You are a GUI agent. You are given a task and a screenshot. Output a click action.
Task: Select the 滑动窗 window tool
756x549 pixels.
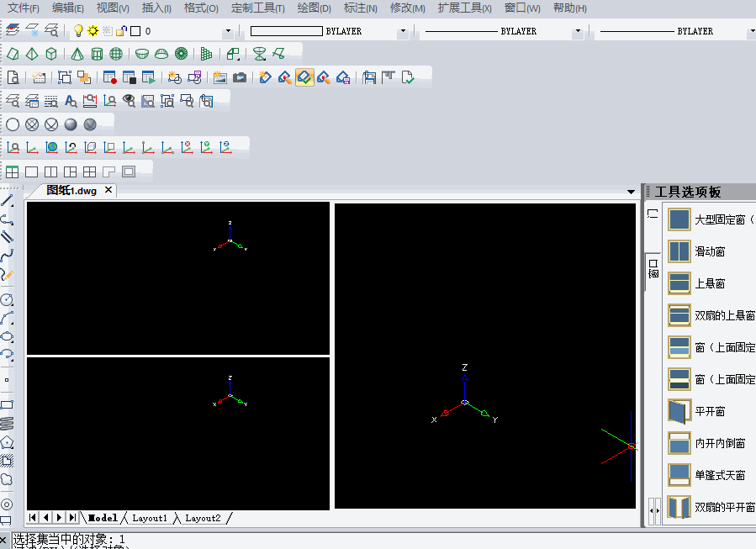(x=679, y=251)
